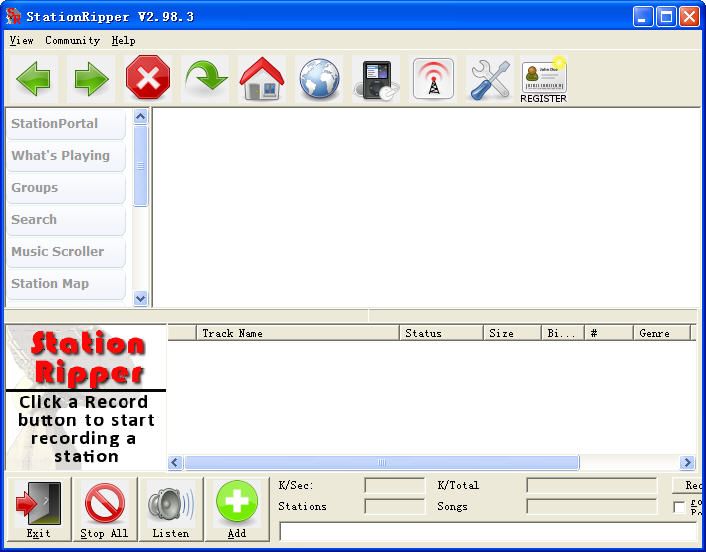Click the red Stop toolbar icon
Viewport: 706px width, 552px height.
coord(148,79)
